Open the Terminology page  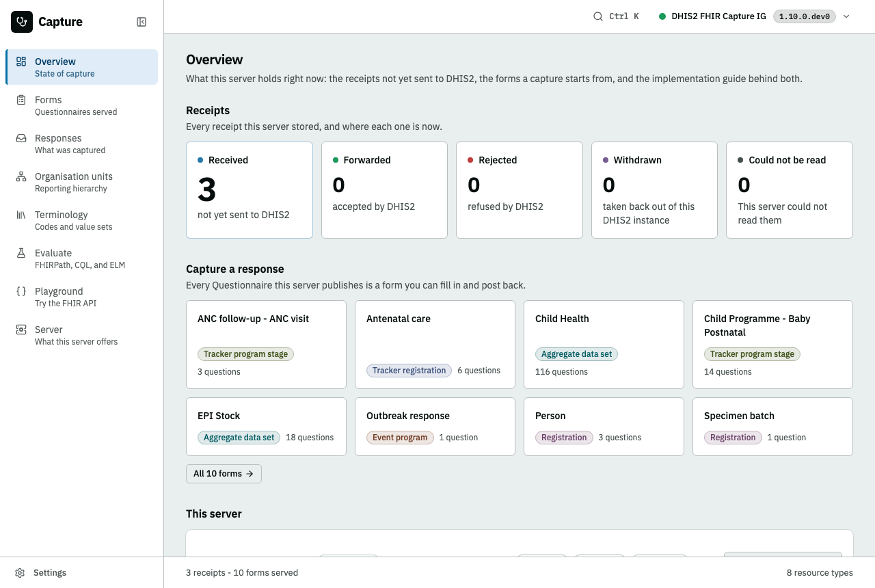pyautogui.click(x=81, y=220)
